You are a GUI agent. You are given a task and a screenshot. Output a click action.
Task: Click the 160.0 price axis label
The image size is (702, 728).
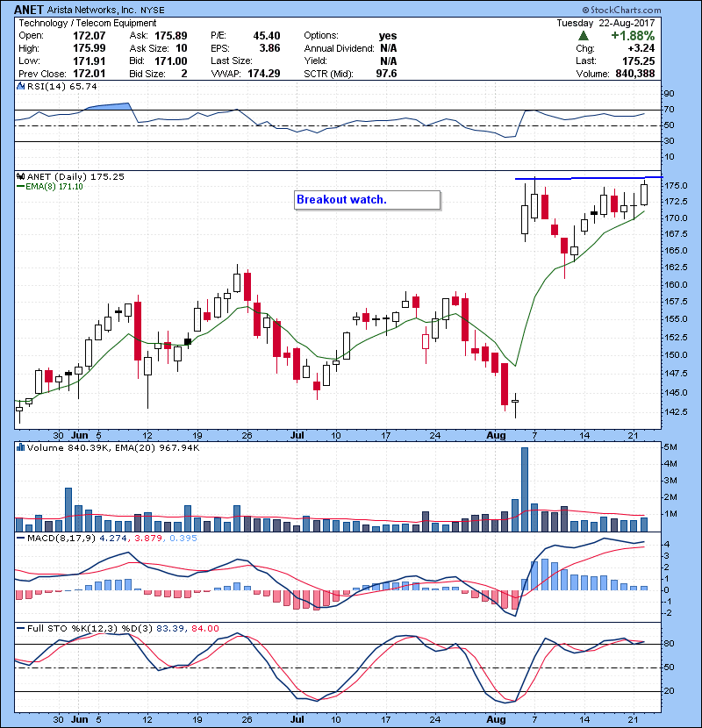pyautogui.click(x=676, y=284)
